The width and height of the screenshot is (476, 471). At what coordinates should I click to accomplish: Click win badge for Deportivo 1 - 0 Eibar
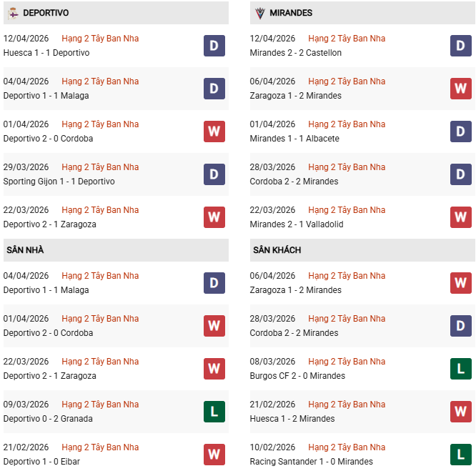click(214, 455)
